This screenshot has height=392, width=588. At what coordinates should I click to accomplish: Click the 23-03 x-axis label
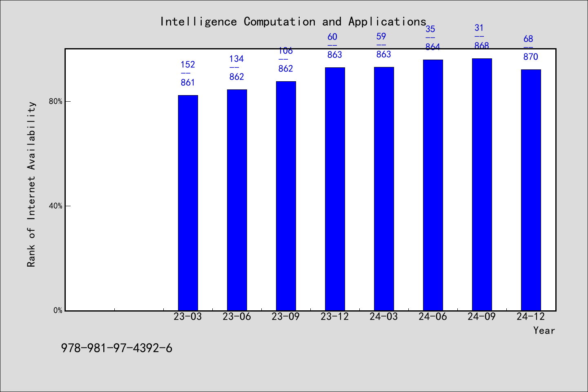pos(188,317)
